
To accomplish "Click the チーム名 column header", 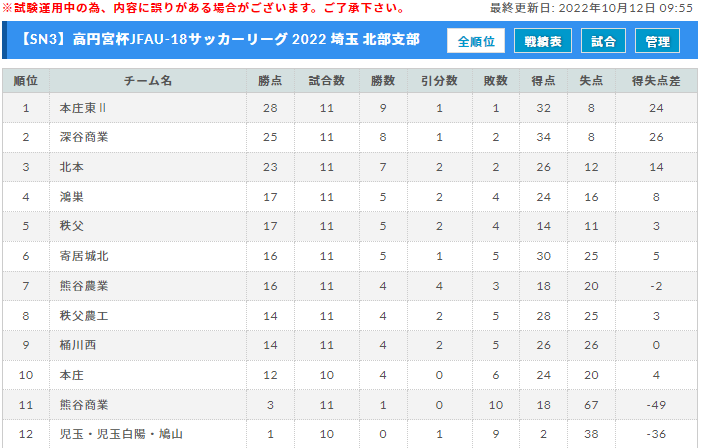I will click(x=148, y=81).
